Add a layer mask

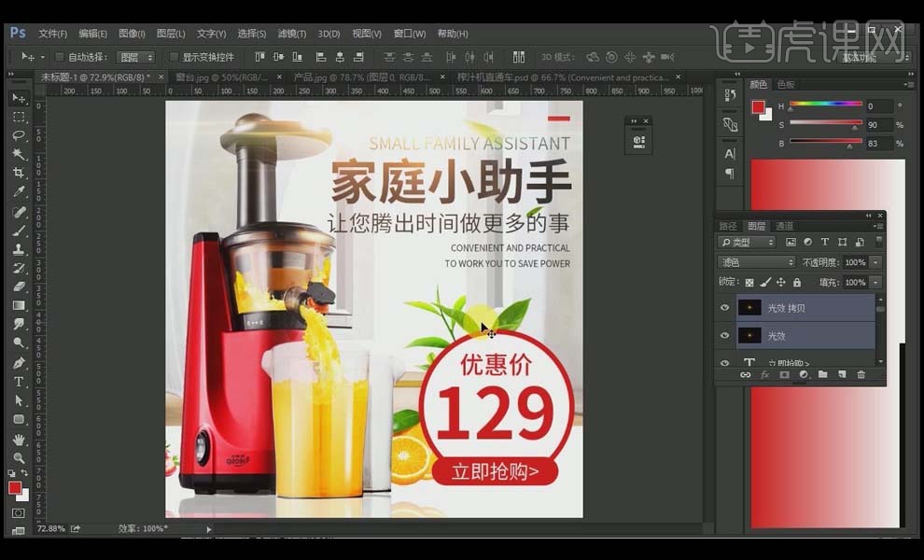tap(784, 375)
